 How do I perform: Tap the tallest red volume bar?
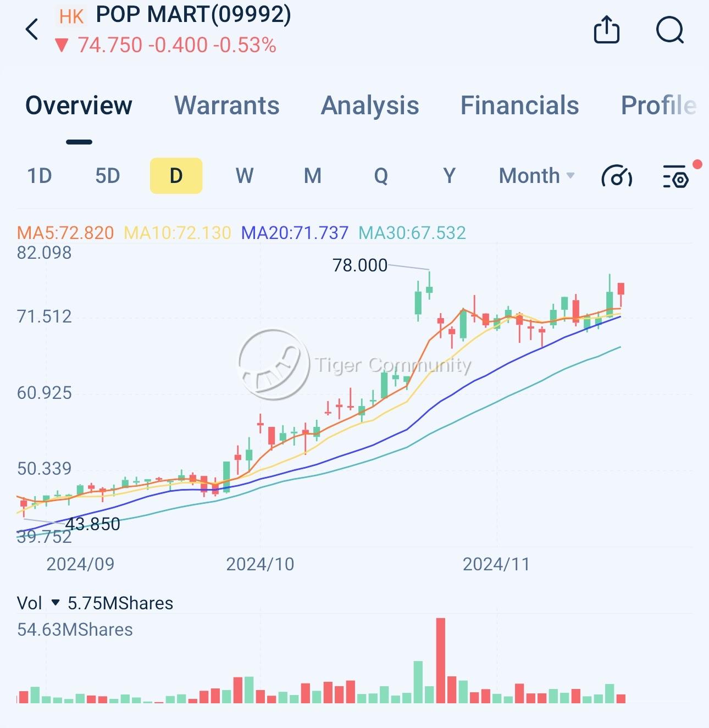(440, 660)
